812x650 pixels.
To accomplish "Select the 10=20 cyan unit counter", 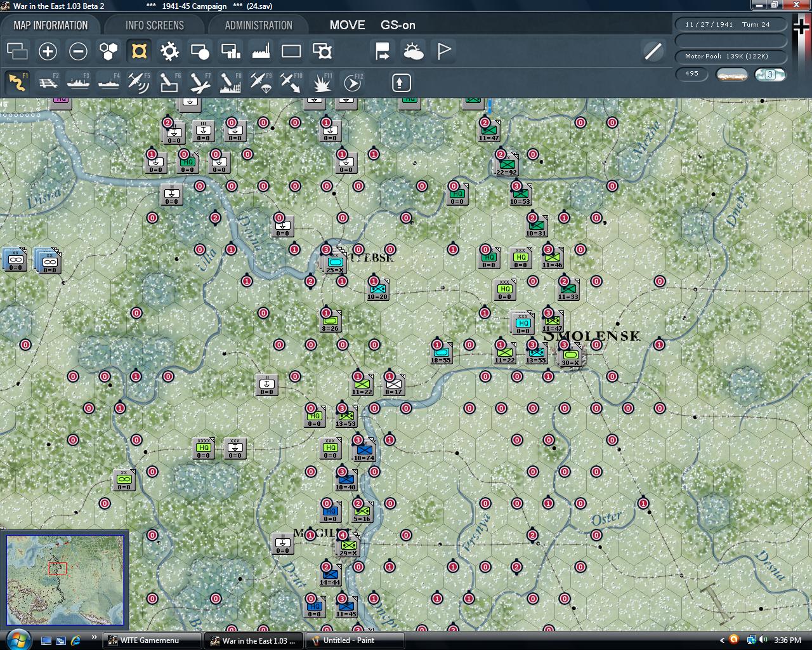I will [377, 290].
